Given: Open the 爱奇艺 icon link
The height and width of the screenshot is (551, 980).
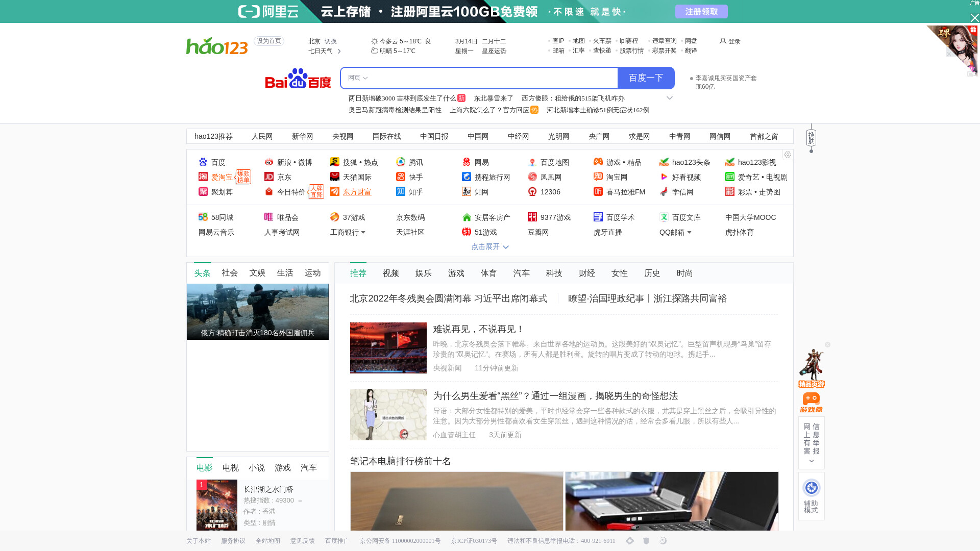Looking at the screenshot, I should click(x=730, y=177).
